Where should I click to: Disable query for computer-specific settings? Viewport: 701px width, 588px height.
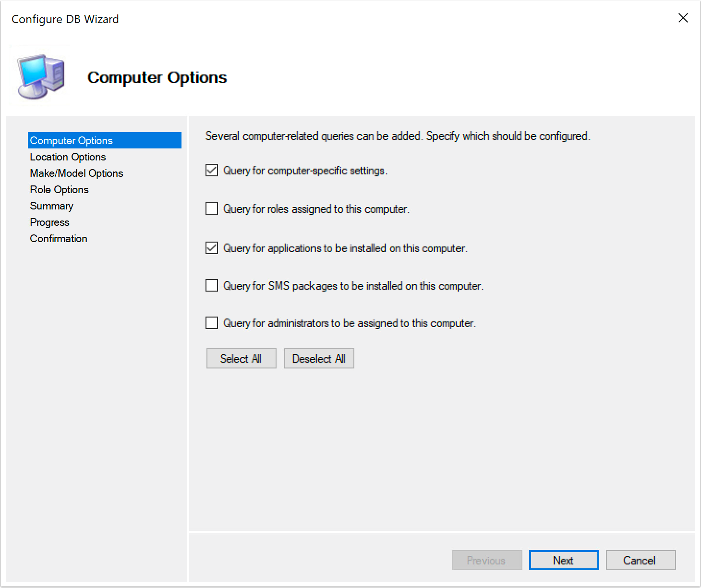[211, 170]
